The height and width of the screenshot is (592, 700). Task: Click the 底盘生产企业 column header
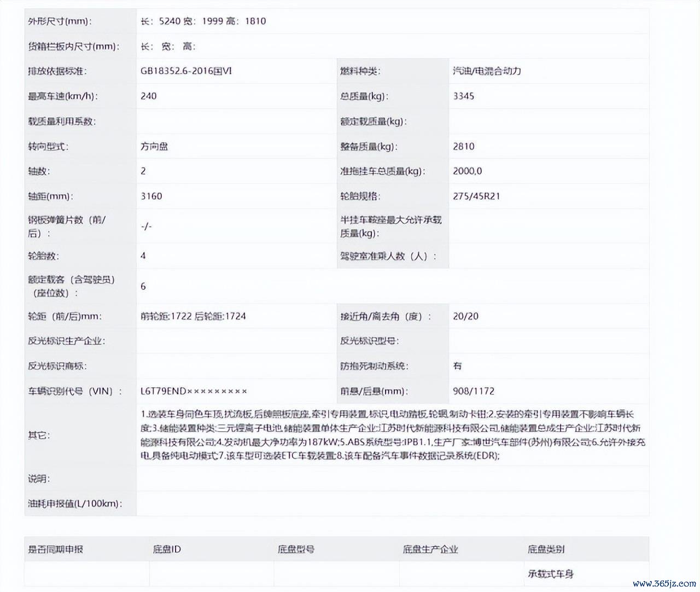coord(430,549)
